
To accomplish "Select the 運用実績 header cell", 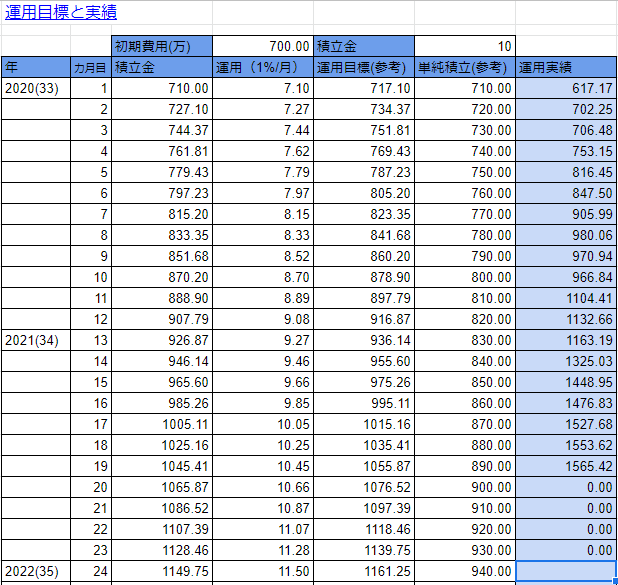I will [565, 67].
